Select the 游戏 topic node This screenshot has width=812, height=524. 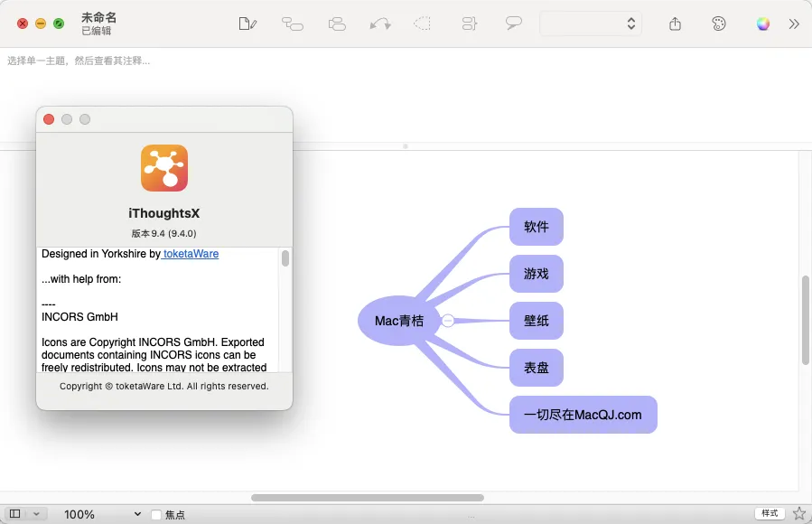click(537, 274)
